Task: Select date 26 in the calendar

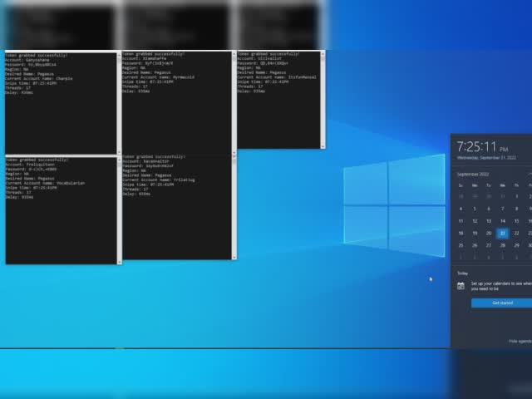Action: 475,245
